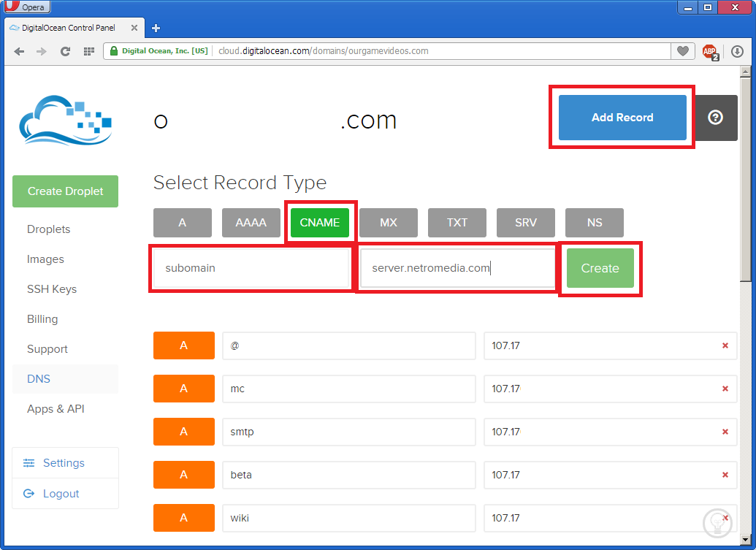Click the IP address field of the smtp record

(610, 432)
